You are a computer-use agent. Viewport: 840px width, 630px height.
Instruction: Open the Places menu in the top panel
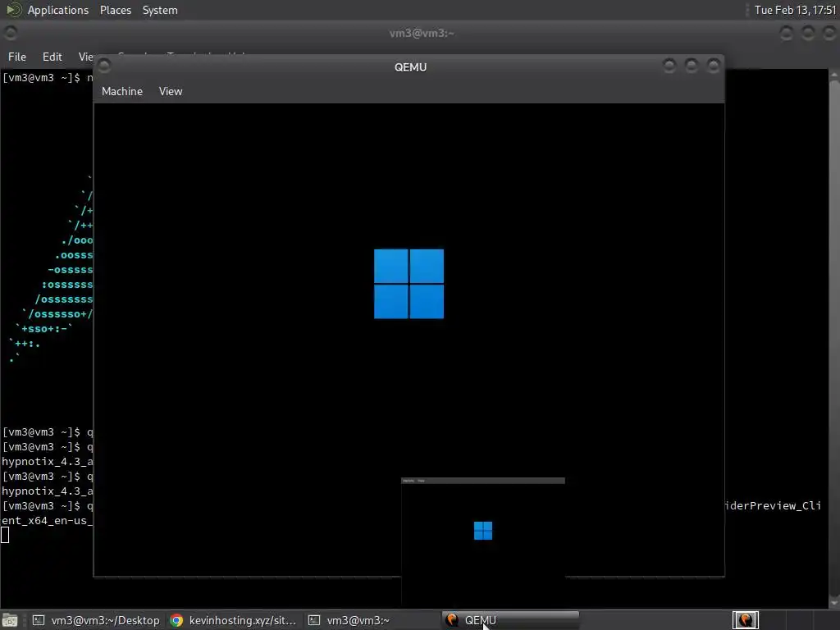coord(115,10)
